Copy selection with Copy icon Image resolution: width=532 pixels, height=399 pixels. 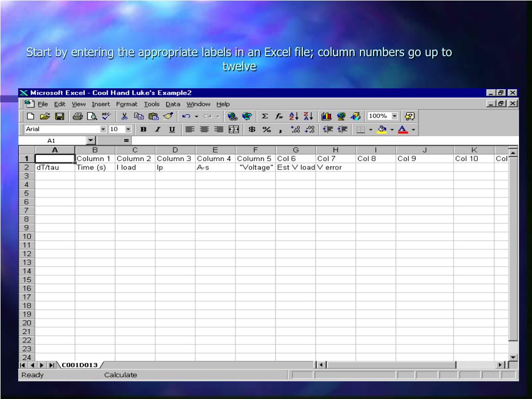tap(138, 116)
